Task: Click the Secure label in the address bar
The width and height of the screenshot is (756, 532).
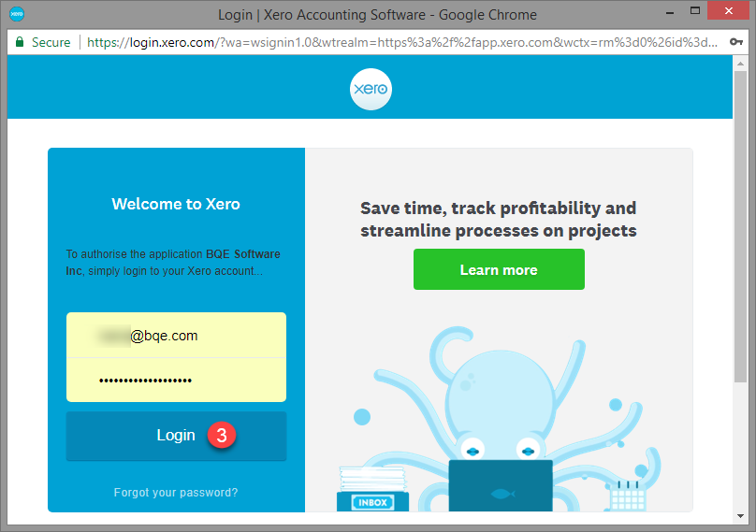Action: (51, 42)
